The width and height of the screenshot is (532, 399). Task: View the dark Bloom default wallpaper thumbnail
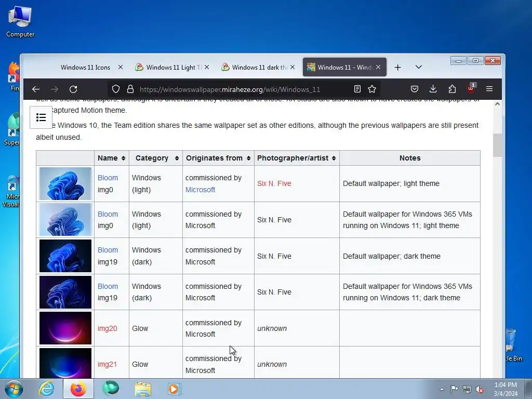pos(65,256)
